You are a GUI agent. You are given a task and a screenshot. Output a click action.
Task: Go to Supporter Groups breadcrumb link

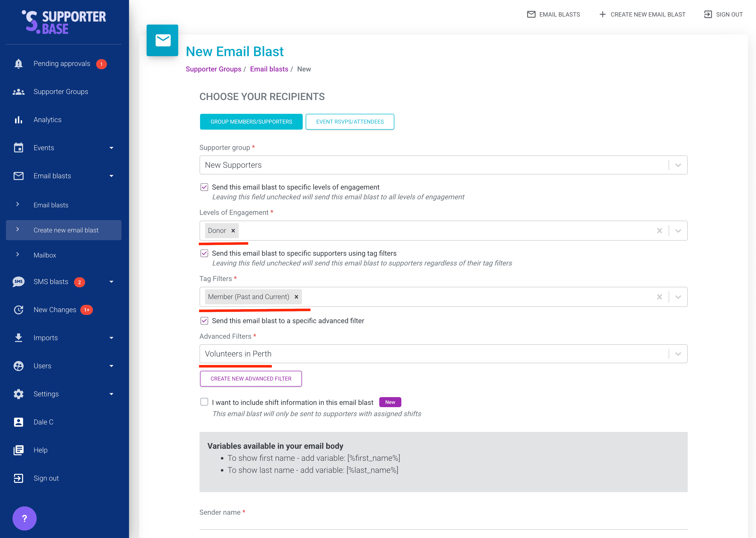click(x=213, y=69)
